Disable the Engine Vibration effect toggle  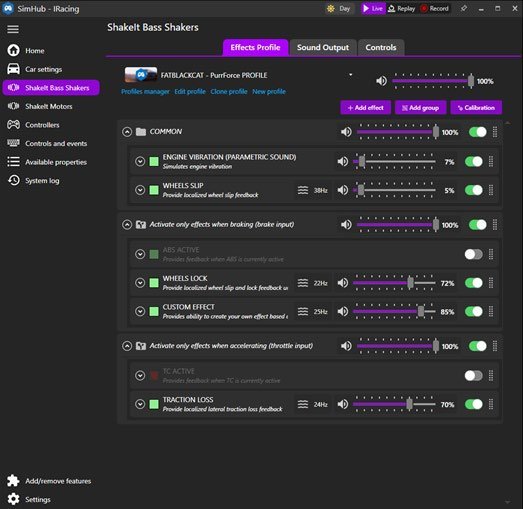474,162
